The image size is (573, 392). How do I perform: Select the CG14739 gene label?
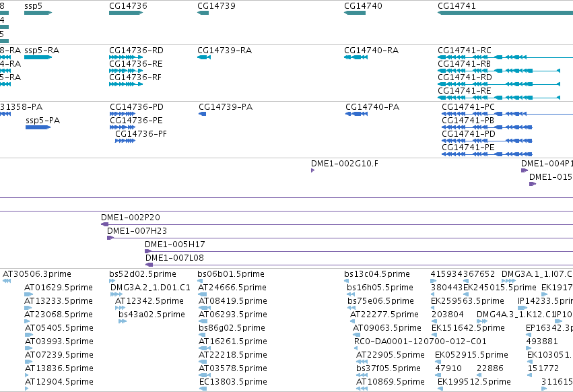[x=216, y=6]
